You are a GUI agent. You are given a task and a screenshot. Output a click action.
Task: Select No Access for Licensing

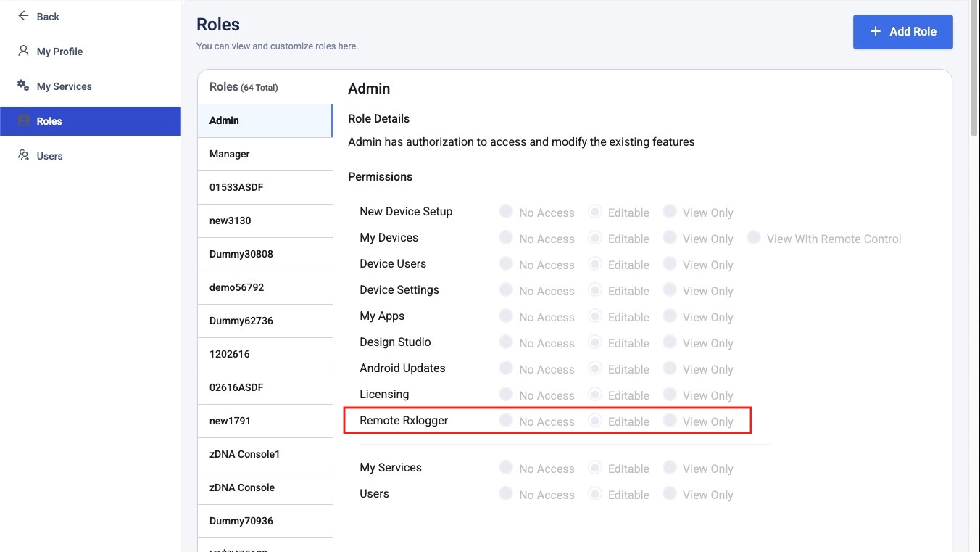click(x=506, y=395)
